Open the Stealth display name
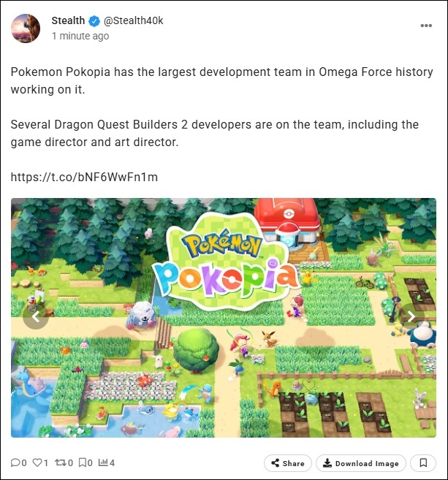 click(x=68, y=20)
